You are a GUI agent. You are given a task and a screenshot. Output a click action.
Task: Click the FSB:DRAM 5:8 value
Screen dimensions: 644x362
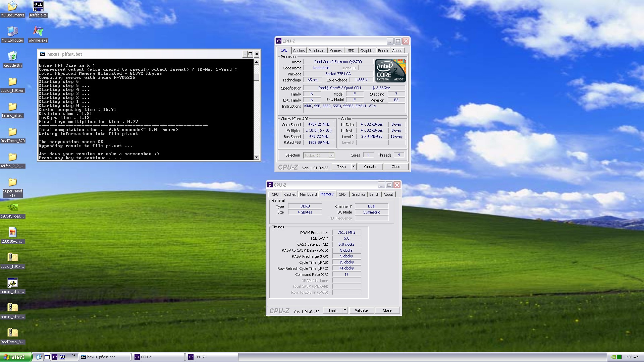click(x=346, y=238)
